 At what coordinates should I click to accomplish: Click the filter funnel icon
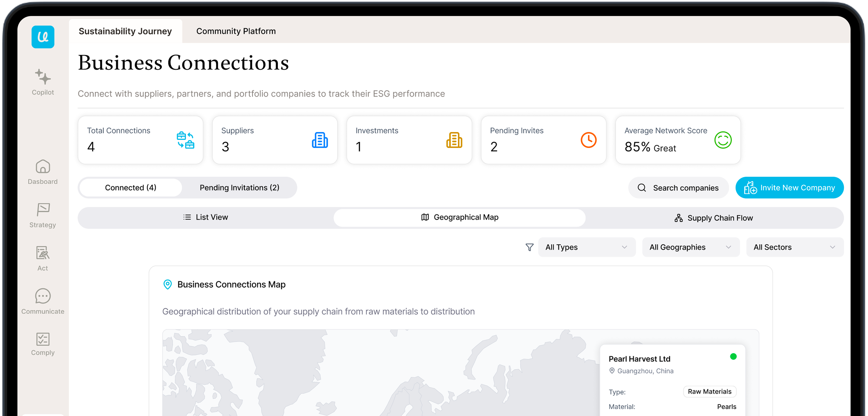tap(529, 247)
